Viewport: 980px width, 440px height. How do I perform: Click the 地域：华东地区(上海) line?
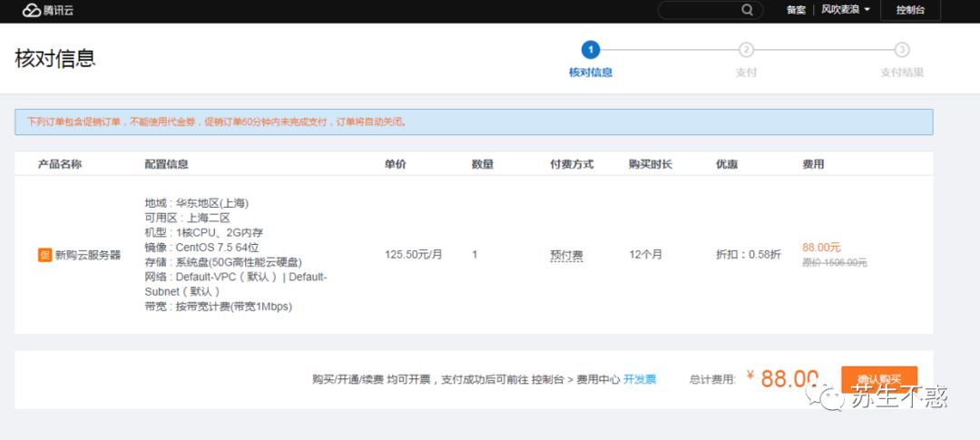click(197, 203)
